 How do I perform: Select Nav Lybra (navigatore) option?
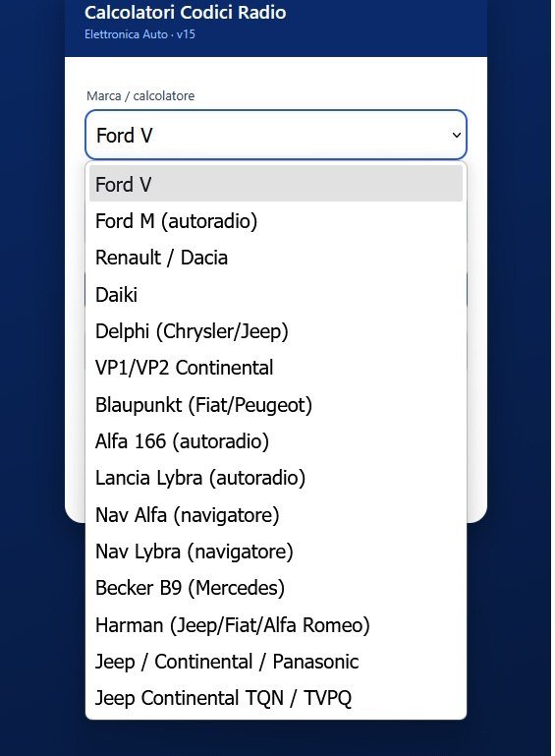tap(276, 552)
